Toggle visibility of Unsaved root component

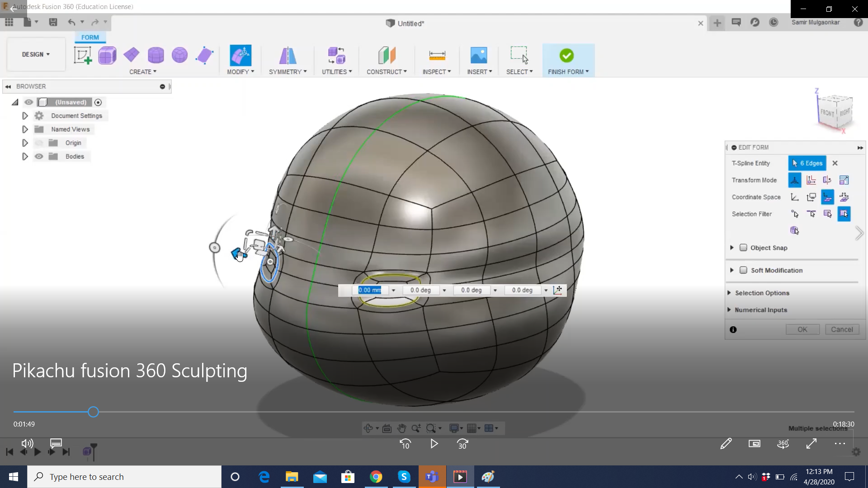tap(28, 102)
